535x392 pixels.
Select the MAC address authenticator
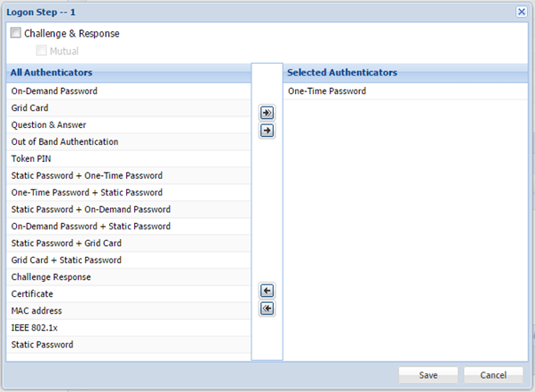[x=37, y=311]
